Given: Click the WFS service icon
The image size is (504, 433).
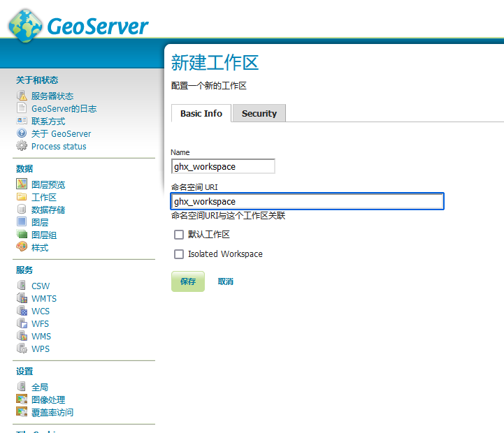Looking at the screenshot, I should coord(22,323).
